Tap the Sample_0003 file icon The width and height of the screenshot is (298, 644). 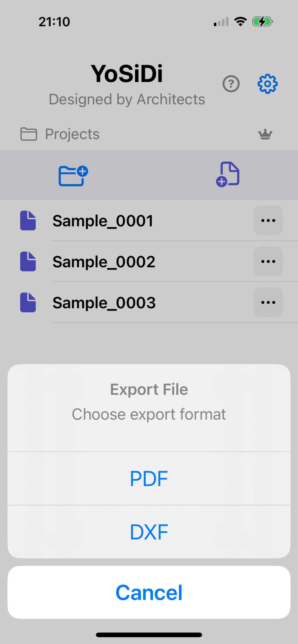[28, 303]
